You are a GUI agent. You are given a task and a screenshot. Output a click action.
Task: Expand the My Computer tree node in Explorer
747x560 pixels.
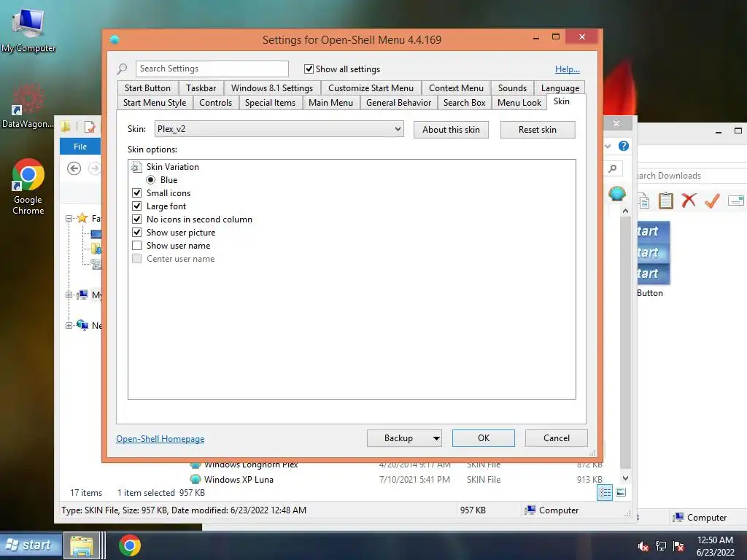click(69, 295)
